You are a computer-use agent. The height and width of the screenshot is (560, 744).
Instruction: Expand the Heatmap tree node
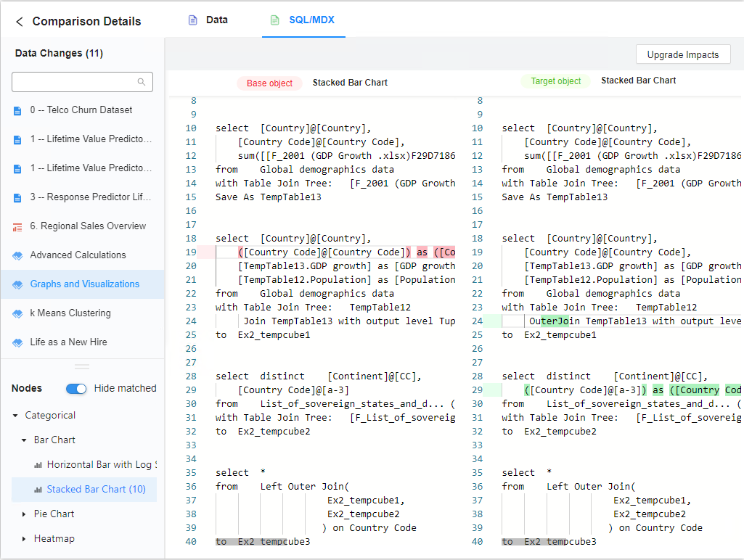click(25, 539)
